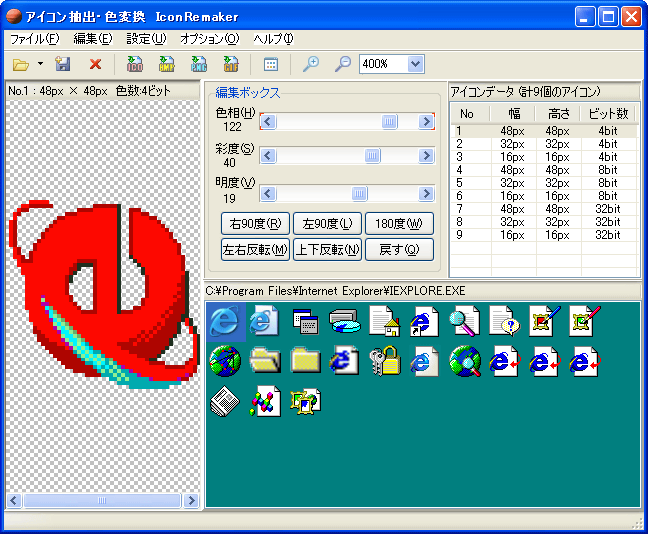
Task: Click the save floppy disk icon
Action: pyautogui.click(x=63, y=64)
